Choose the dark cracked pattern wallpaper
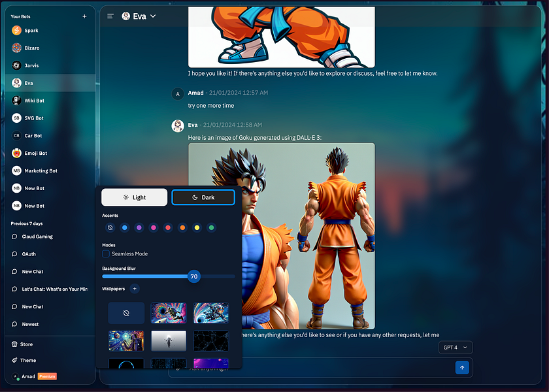Screen dimensions: 549x392 210,341
